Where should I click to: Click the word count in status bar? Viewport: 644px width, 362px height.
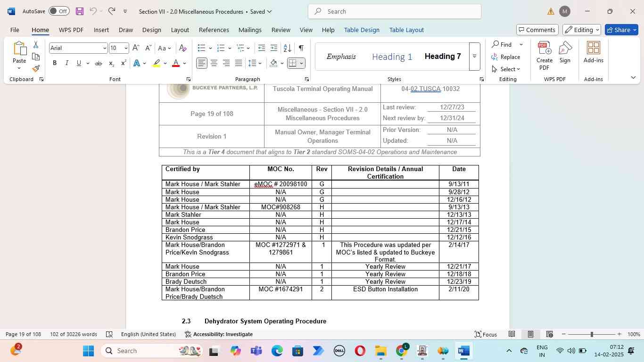pos(74,334)
